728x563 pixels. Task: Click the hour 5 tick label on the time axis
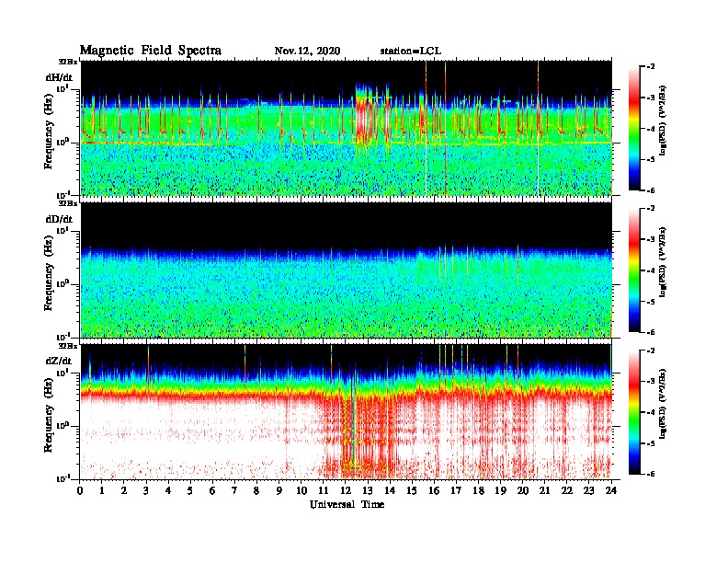tap(190, 491)
